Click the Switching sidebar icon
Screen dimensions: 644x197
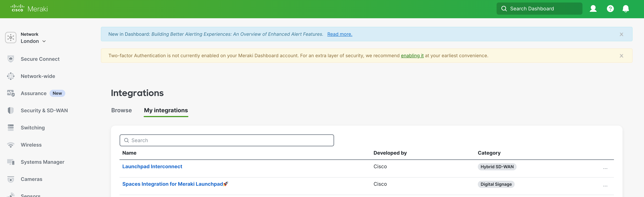11,128
